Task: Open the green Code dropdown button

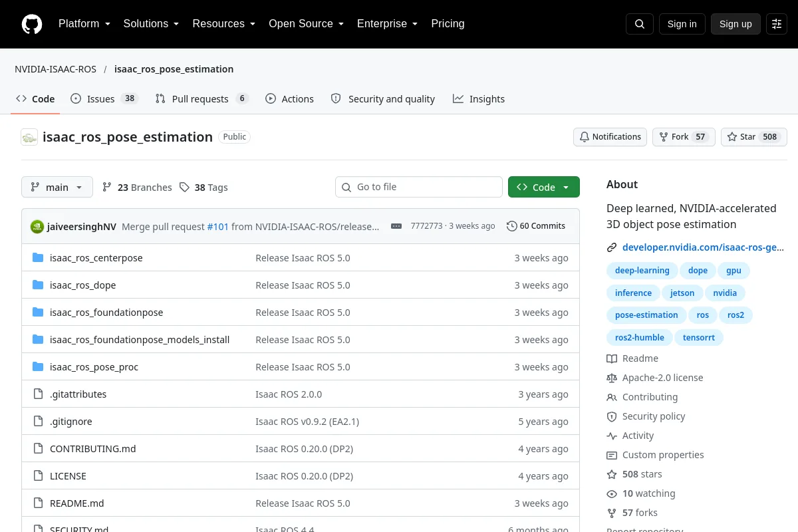Action: click(544, 188)
